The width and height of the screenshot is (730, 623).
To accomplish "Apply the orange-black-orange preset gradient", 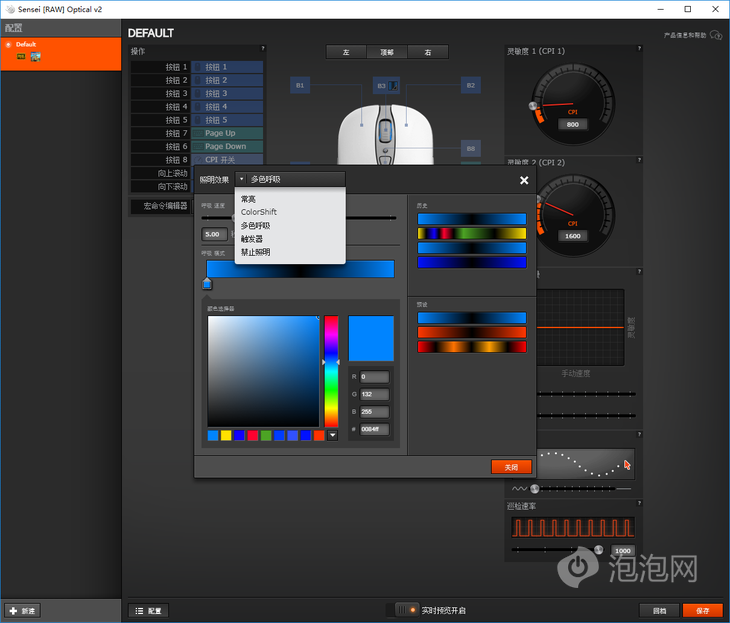I will pos(472,332).
